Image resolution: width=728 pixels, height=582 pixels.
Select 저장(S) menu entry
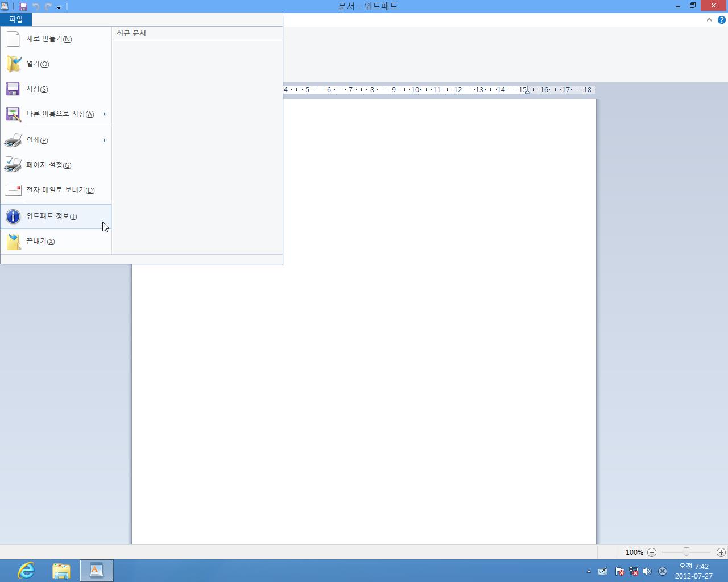[56, 89]
